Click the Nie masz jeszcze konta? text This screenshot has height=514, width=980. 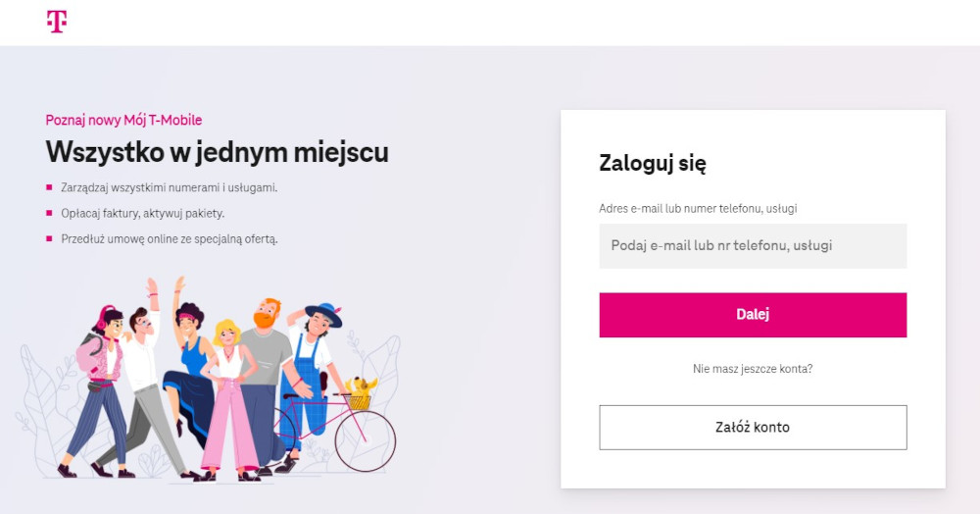[x=753, y=369]
